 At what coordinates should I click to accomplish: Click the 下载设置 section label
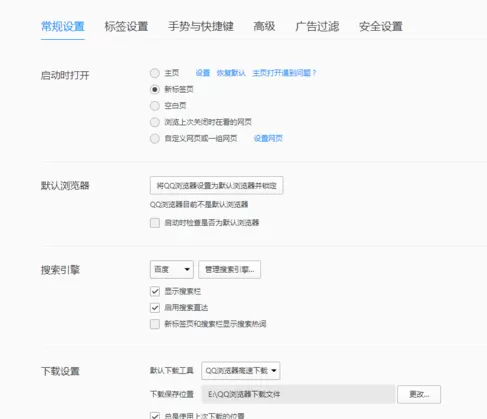(x=60, y=371)
